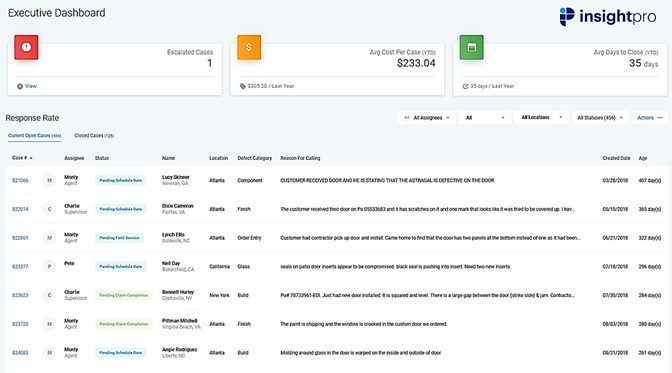Expand the All filter dropdown
This screenshot has width=672, height=373.
tap(485, 117)
